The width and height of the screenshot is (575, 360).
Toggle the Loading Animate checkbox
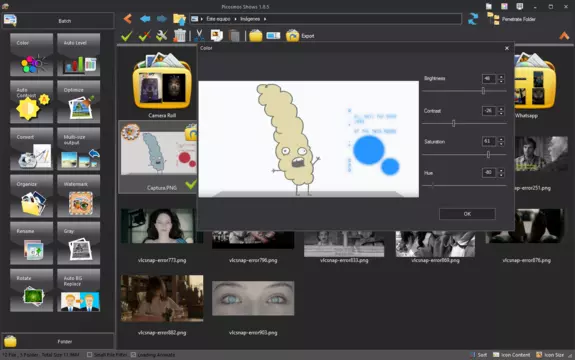click(x=133, y=355)
